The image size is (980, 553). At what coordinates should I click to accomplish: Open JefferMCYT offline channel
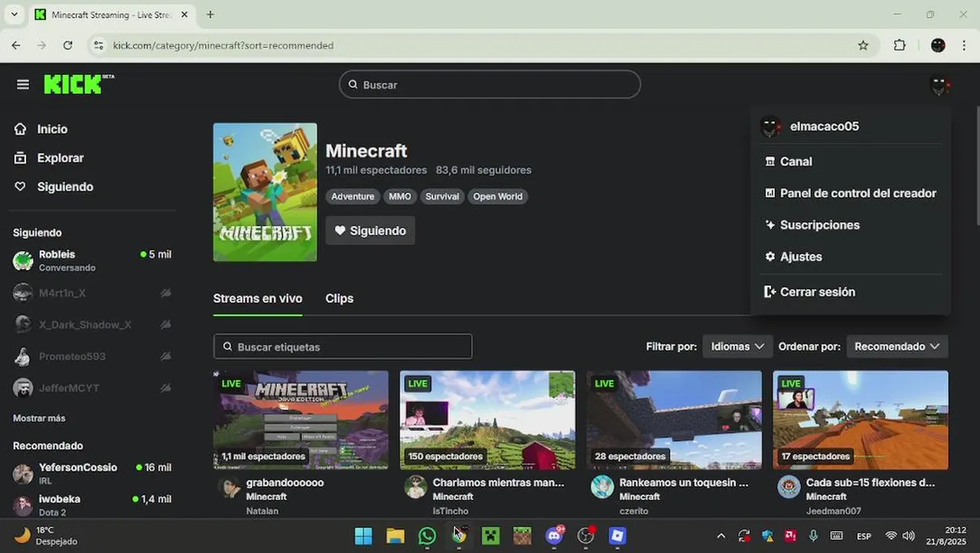coord(92,388)
